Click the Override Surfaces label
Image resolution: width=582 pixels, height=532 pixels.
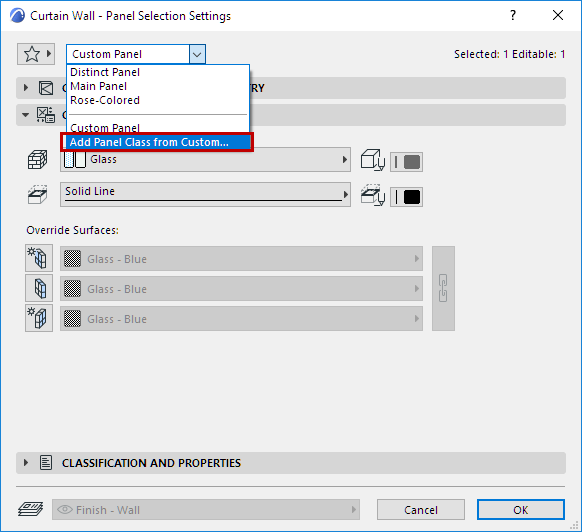click(x=72, y=230)
